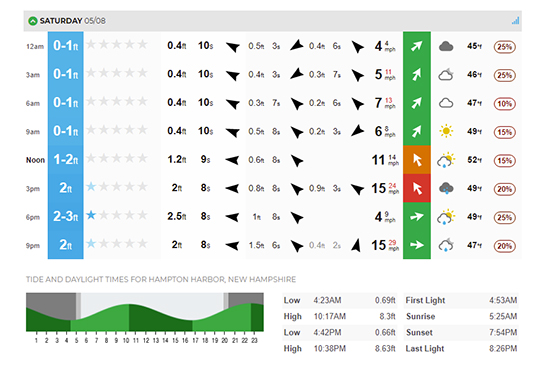Screen dimensions: 533x365
Task: Select the sunny weather icon at 9am
Action: pos(446,131)
